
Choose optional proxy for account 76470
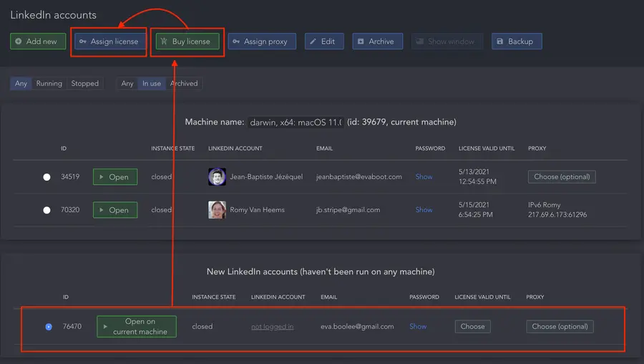click(x=560, y=327)
